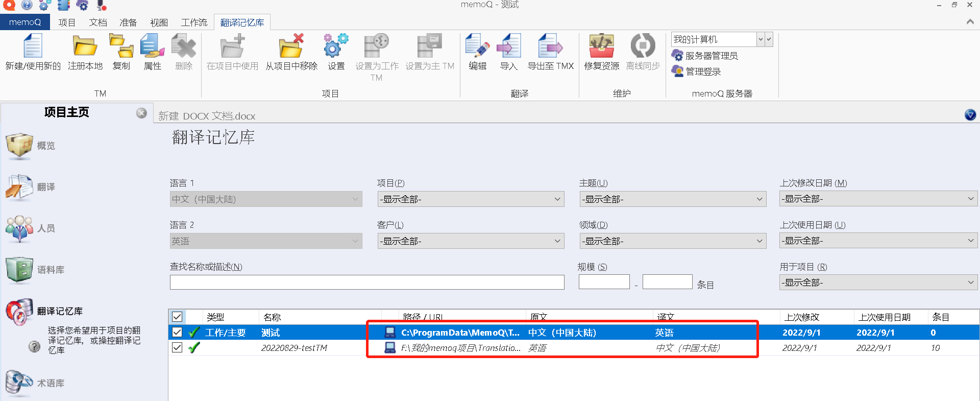Open Manage Logins (管理登录)
The width and height of the screenshot is (980, 401).
pyautogui.click(x=696, y=72)
